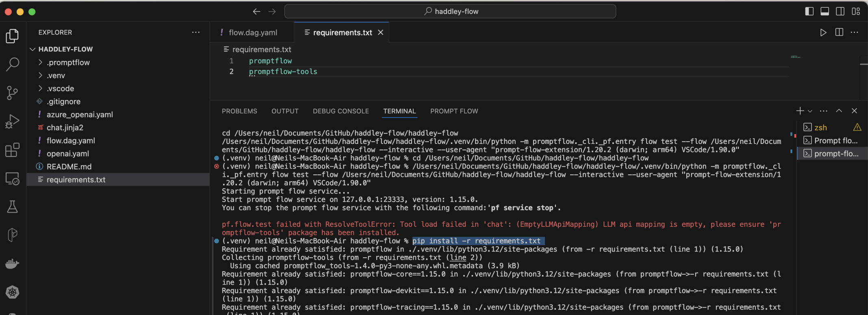The image size is (868, 315).
Task: Open the new terminal launch profile dropdown
Action: (810, 111)
